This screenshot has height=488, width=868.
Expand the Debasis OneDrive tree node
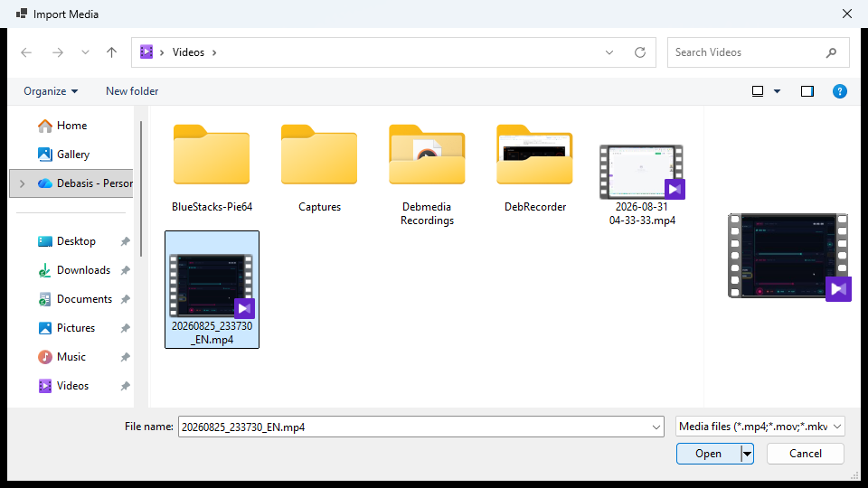pyautogui.click(x=22, y=183)
